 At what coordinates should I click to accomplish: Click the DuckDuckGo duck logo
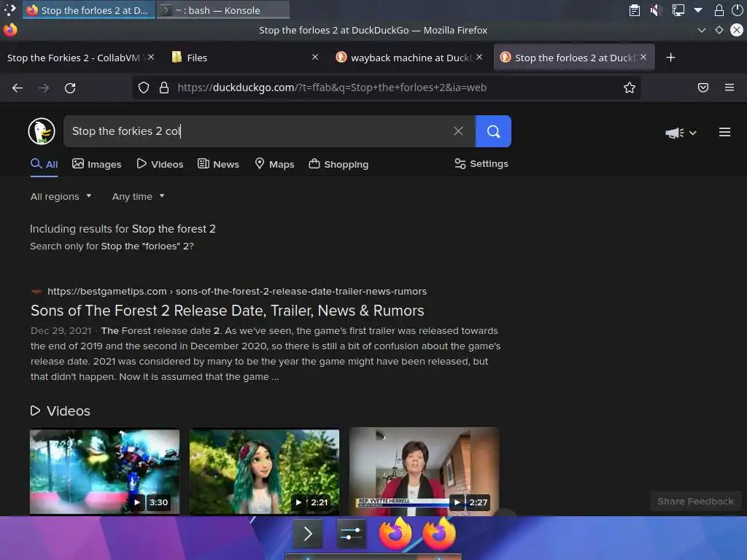[x=42, y=131]
